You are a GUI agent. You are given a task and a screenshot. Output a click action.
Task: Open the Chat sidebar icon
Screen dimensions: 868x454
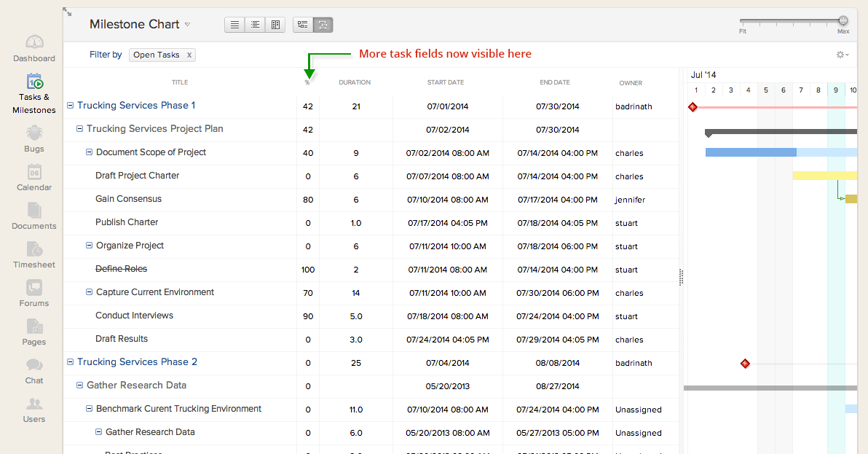tap(34, 365)
